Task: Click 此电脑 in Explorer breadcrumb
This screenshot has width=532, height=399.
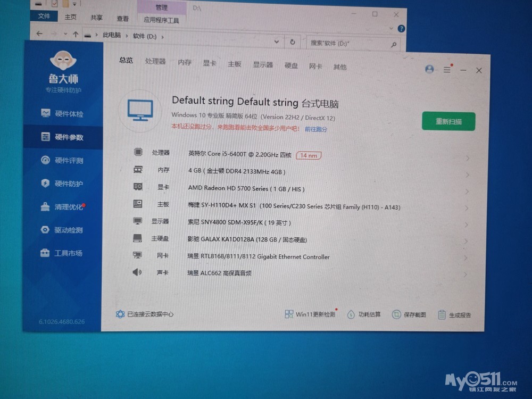Action: [112, 35]
